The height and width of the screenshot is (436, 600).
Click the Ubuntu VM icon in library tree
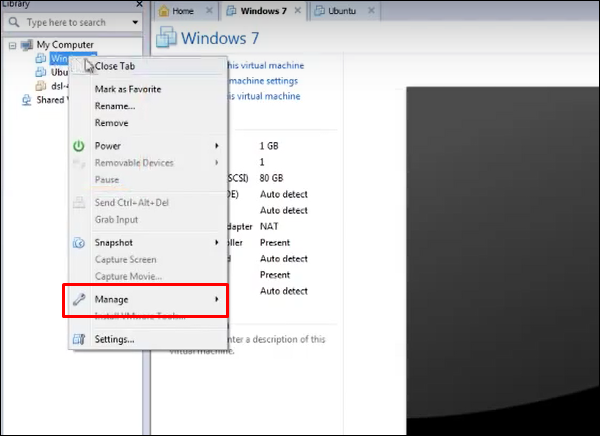[x=41, y=72]
